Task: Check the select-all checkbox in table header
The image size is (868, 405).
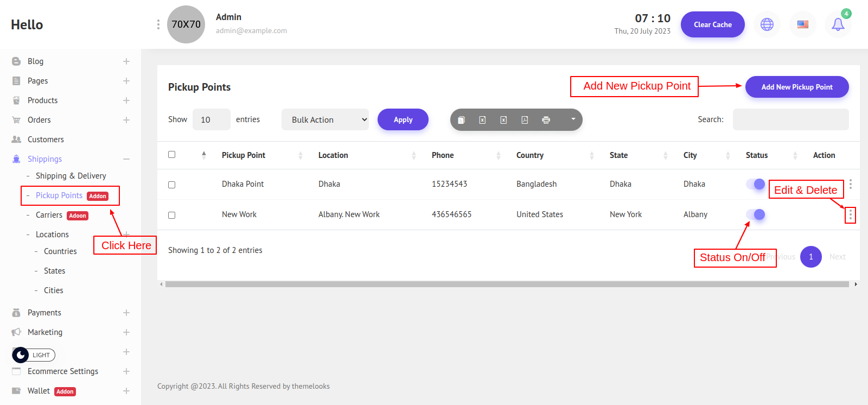Action: tap(172, 155)
